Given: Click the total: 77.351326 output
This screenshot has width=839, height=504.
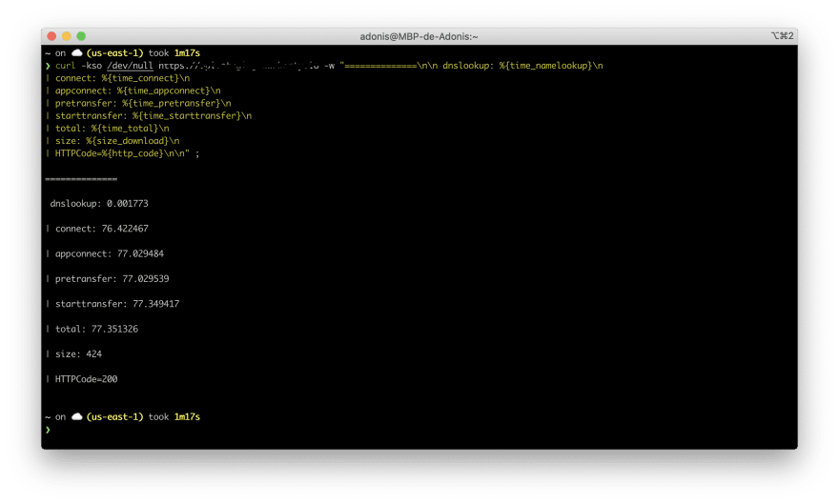Looking at the screenshot, I should [x=97, y=329].
